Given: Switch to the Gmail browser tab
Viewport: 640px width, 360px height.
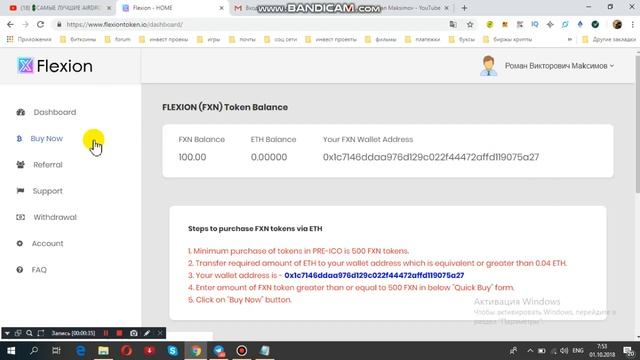Looking at the screenshot, I should point(243,8).
